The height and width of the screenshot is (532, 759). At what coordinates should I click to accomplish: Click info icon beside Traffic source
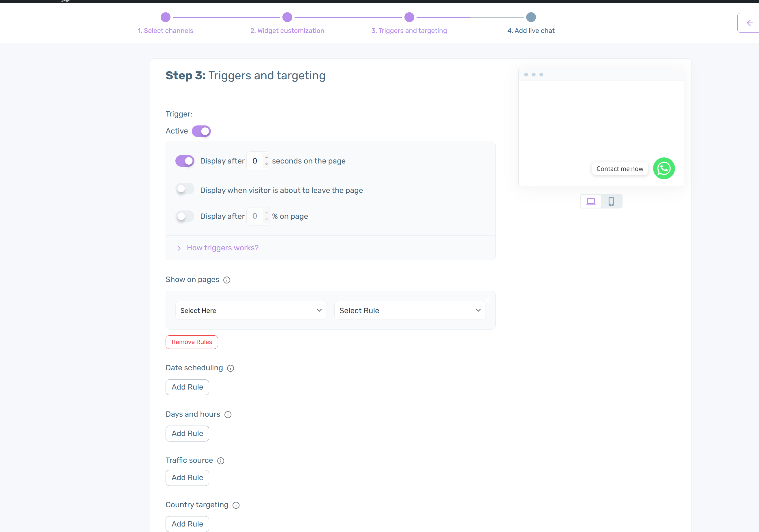pos(220,460)
